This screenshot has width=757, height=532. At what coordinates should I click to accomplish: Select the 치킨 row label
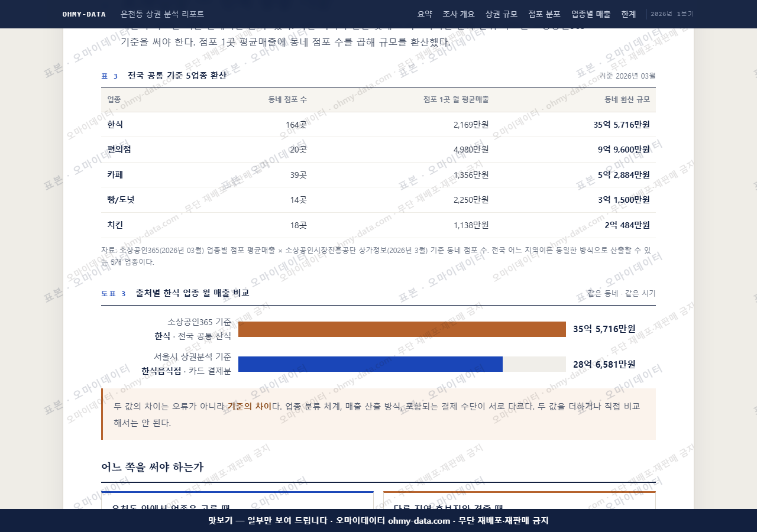pyautogui.click(x=115, y=225)
